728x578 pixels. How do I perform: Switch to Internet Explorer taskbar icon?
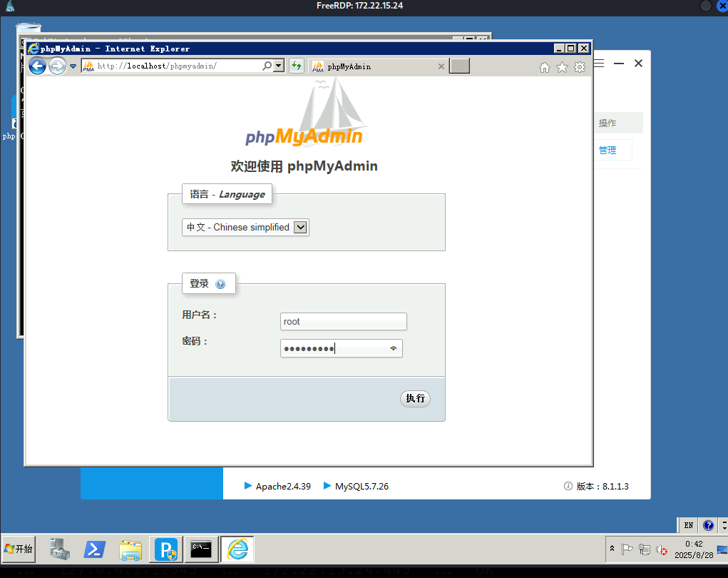point(237,549)
